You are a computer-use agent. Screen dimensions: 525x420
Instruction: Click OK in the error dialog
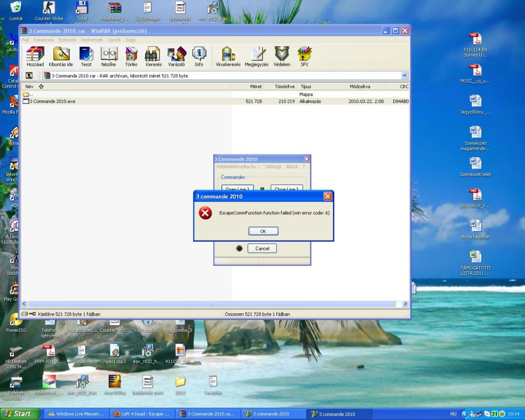click(263, 231)
